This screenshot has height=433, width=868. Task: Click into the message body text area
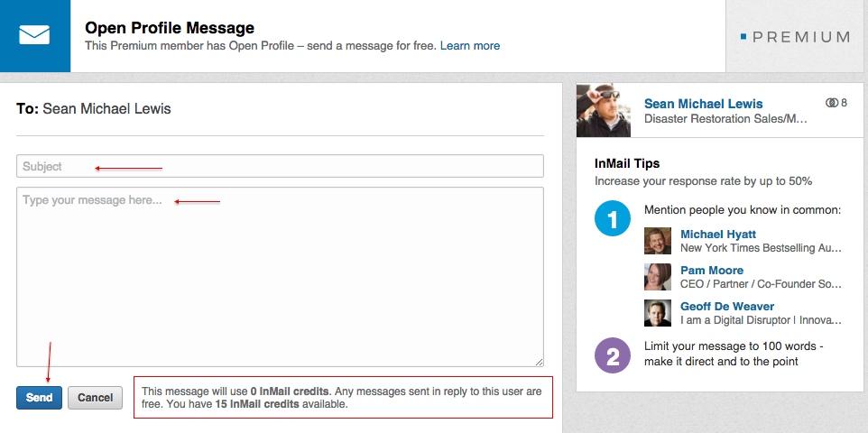pyautogui.click(x=280, y=277)
